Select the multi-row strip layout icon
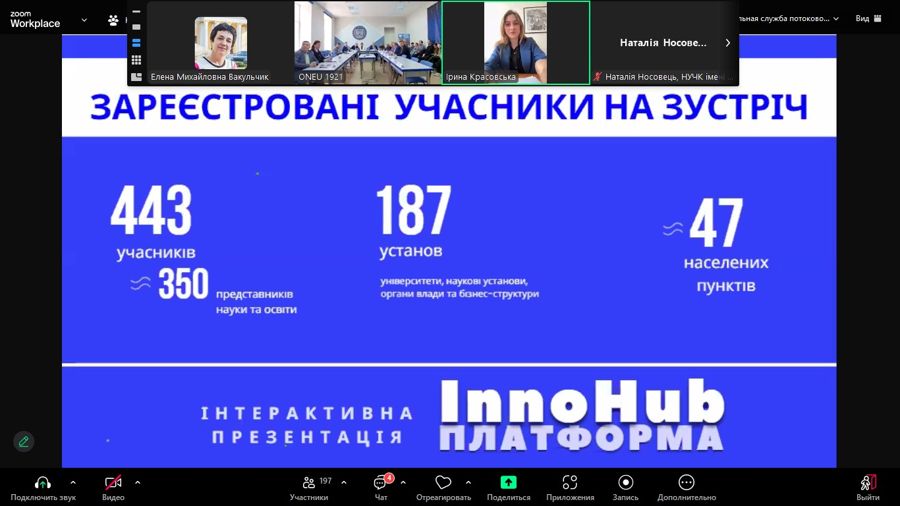Image resolution: width=900 pixels, height=506 pixels. point(136,43)
